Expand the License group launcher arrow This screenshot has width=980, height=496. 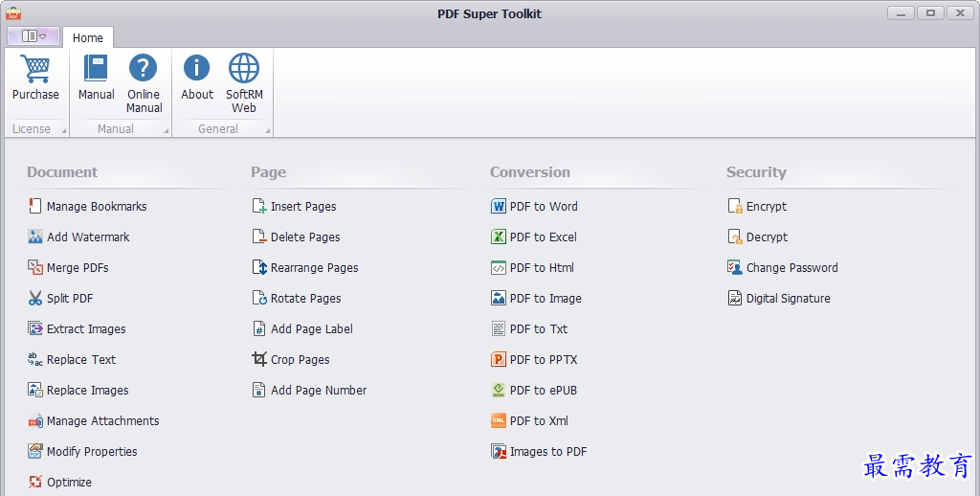64,131
